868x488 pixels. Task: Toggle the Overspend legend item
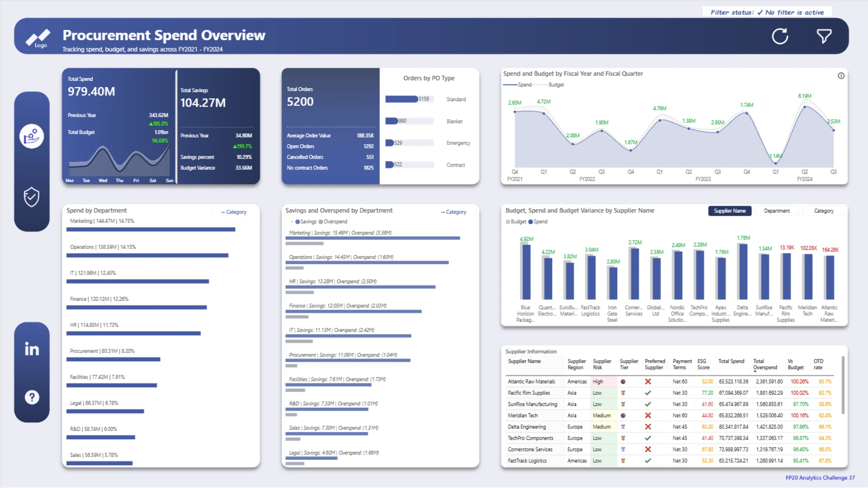[x=333, y=221]
